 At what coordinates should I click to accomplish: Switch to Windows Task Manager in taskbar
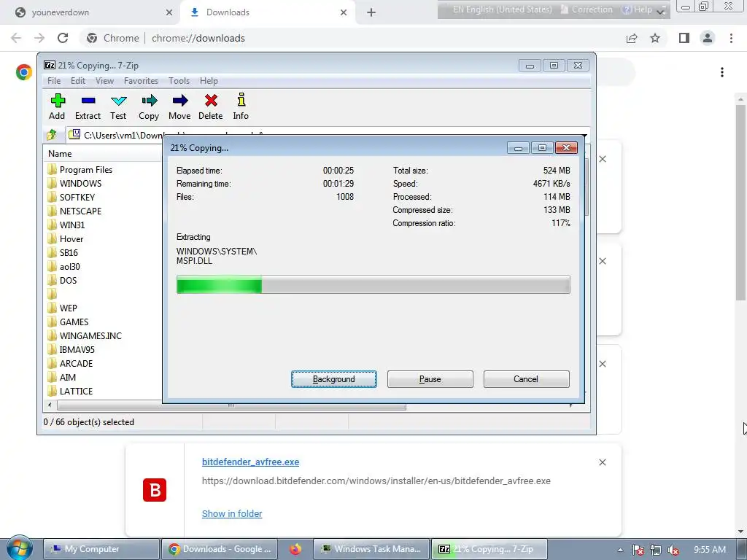pos(371,549)
